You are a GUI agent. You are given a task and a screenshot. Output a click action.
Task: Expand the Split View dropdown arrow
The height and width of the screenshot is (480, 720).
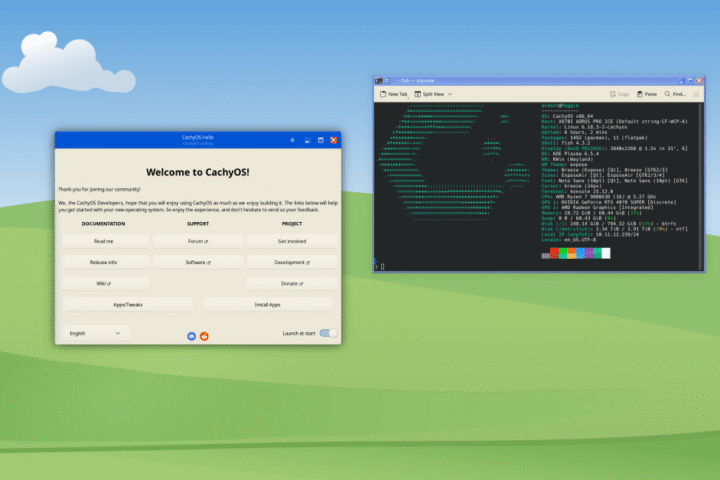[450, 94]
